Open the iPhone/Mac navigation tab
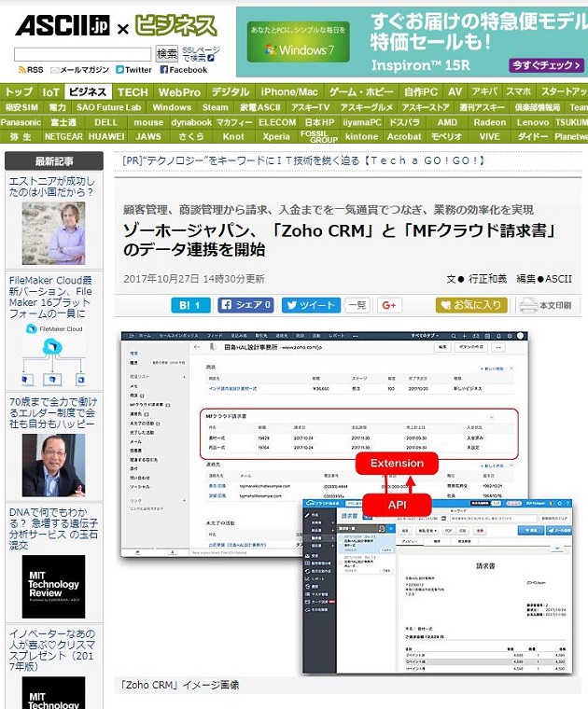This screenshot has width=588, height=709. pyautogui.click(x=289, y=91)
